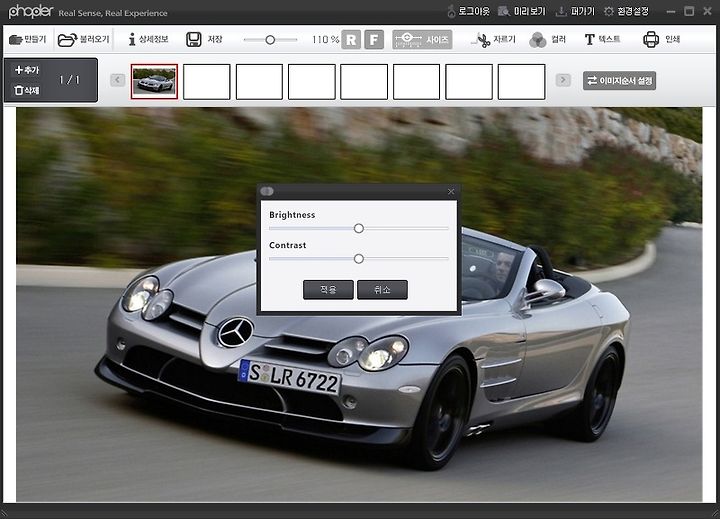Select the 자르기 crop scissors tool

(x=493, y=40)
